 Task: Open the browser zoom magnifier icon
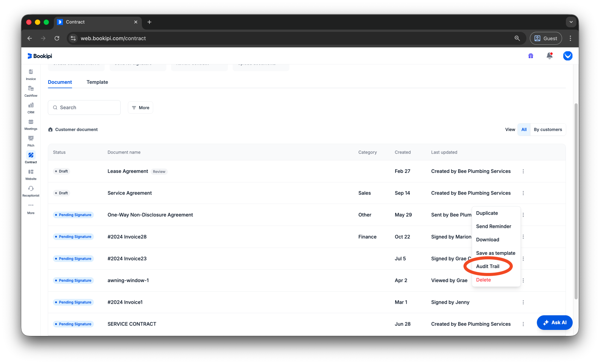pos(517,38)
